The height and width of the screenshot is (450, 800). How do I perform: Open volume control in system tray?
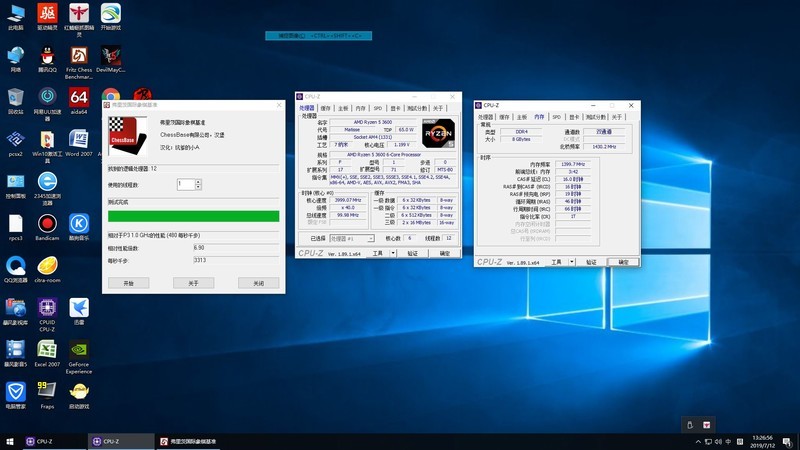click(718, 441)
